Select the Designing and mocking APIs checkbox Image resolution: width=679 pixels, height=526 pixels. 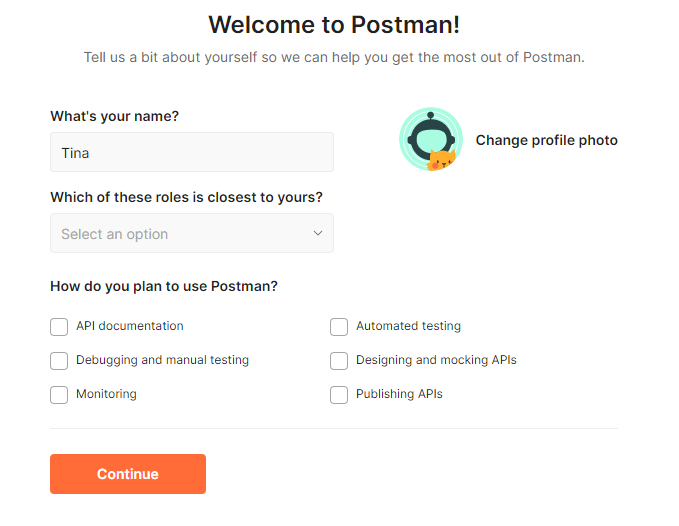point(339,361)
